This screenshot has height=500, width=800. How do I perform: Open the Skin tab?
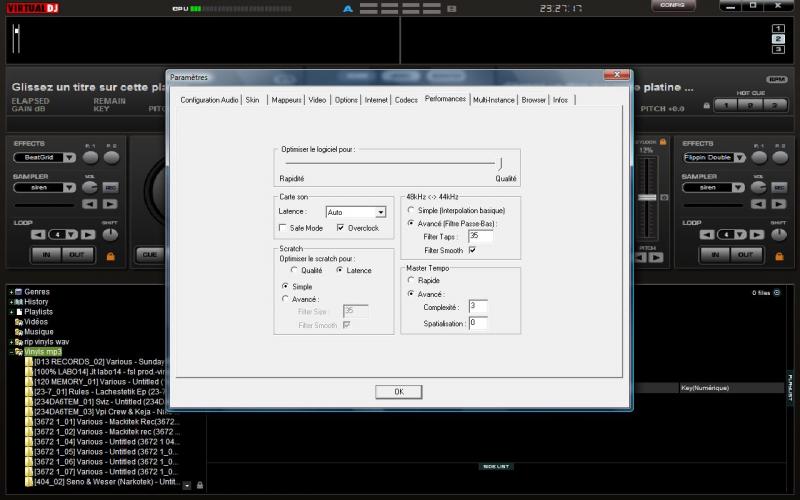253,100
